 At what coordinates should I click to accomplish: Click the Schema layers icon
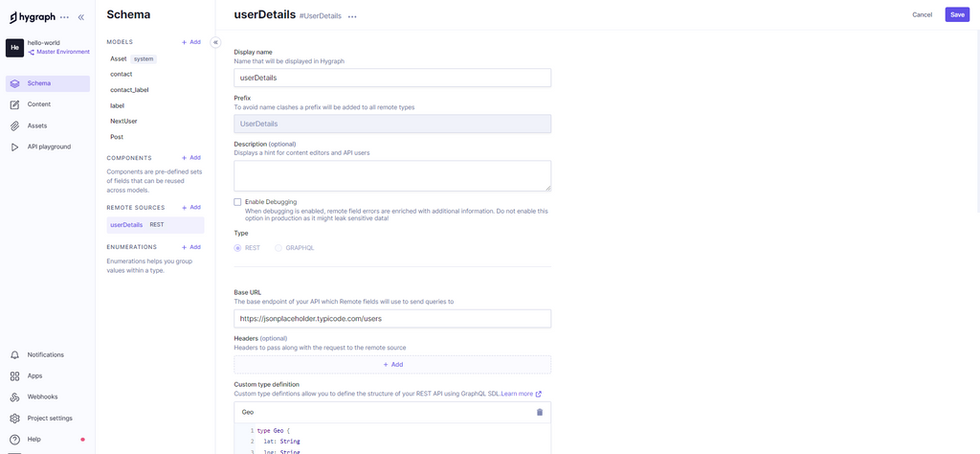click(15, 83)
